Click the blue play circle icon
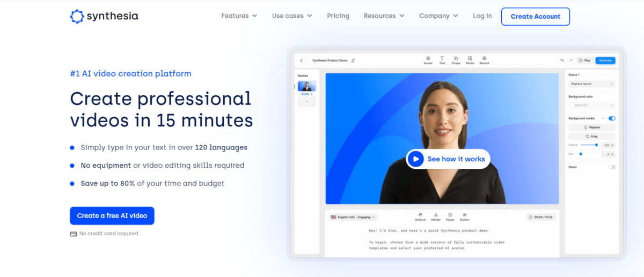Viewport: 644px width, 277px height. pos(415,159)
